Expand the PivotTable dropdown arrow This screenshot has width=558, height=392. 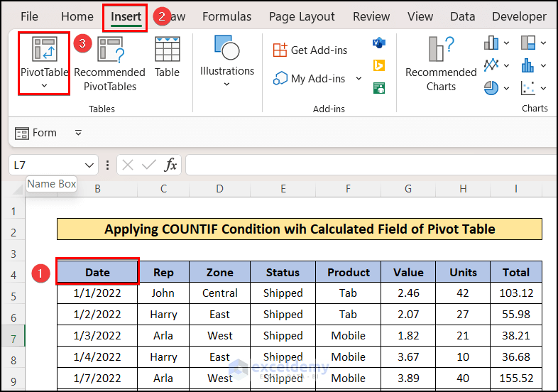[x=44, y=85]
